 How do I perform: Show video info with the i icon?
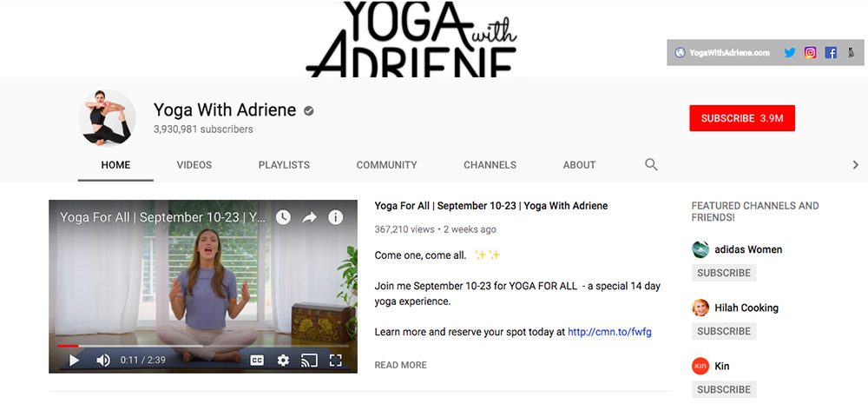[335, 217]
